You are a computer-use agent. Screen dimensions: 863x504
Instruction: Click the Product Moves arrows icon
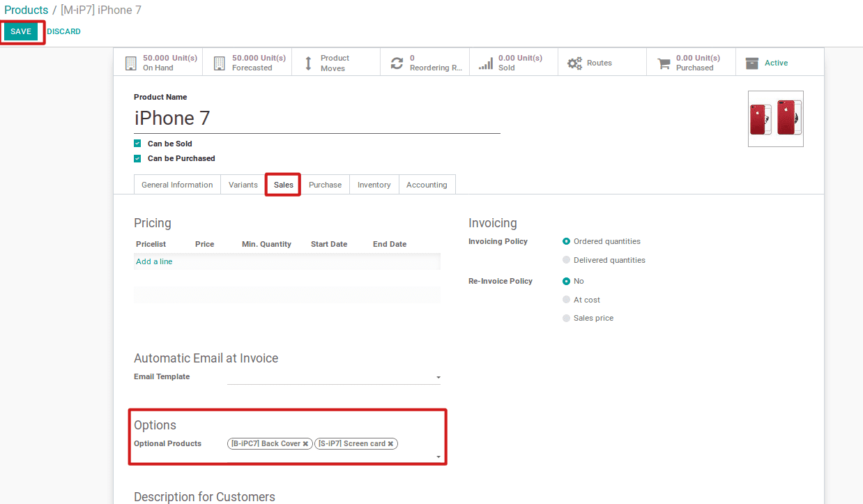tap(309, 63)
